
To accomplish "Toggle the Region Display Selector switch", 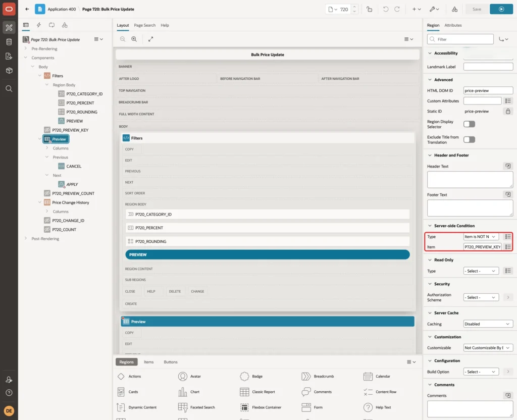I will (x=469, y=124).
